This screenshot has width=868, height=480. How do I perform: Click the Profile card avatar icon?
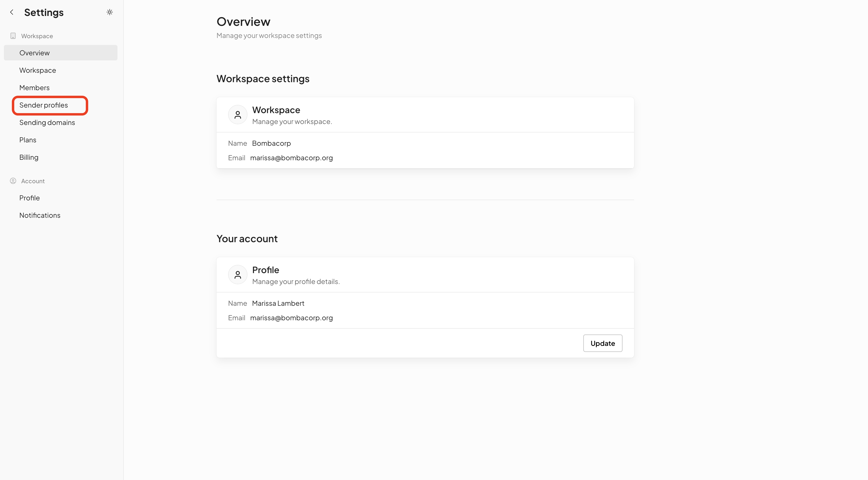[x=238, y=275]
